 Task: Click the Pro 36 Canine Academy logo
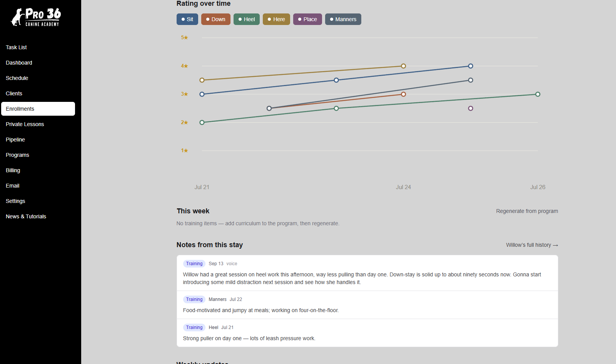point(36,17)
